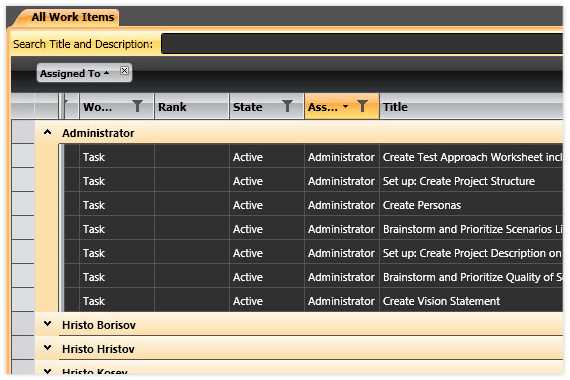Image resolution: width=570 pixels, height=380 pixels.
Task: Expand the Hristo Hristov group
Action: (47, 348)
